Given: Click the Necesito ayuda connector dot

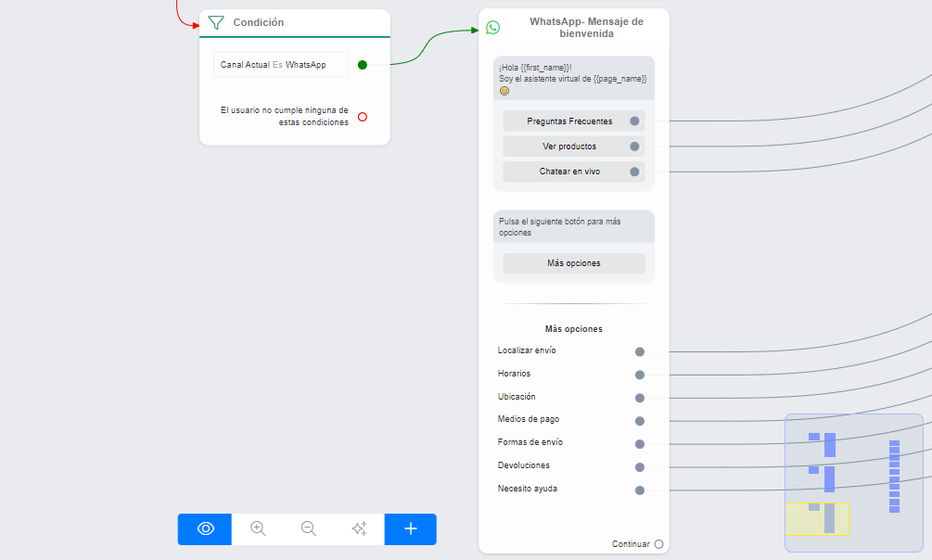Looking at the screenshot, I should tap(640, 490).
